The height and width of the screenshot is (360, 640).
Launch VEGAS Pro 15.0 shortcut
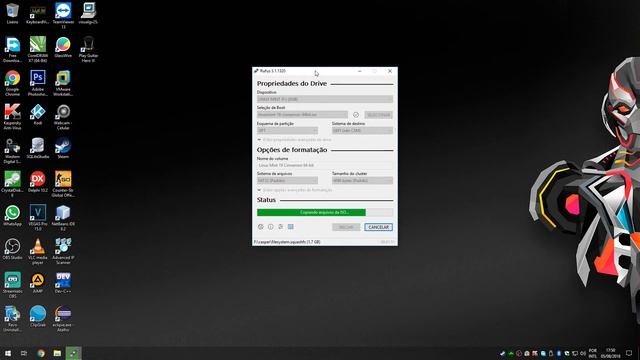tap(38, 218)
